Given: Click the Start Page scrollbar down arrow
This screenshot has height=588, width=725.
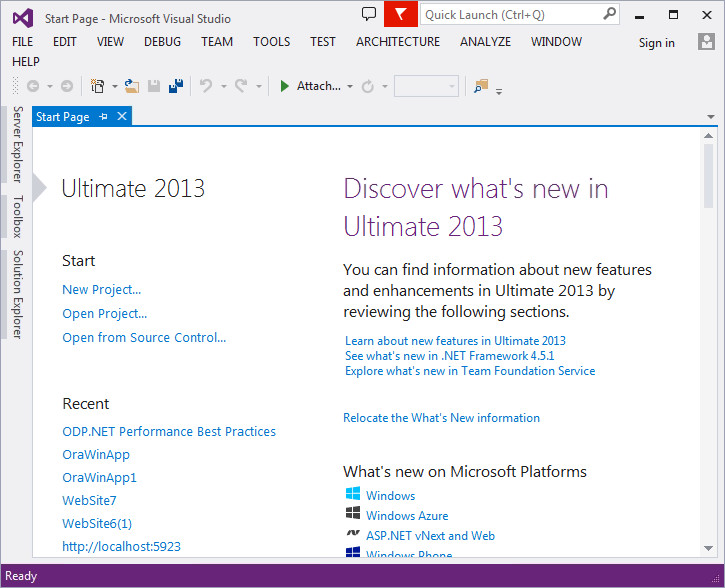Looking at the screenshot, I should (x=708, y=548).
